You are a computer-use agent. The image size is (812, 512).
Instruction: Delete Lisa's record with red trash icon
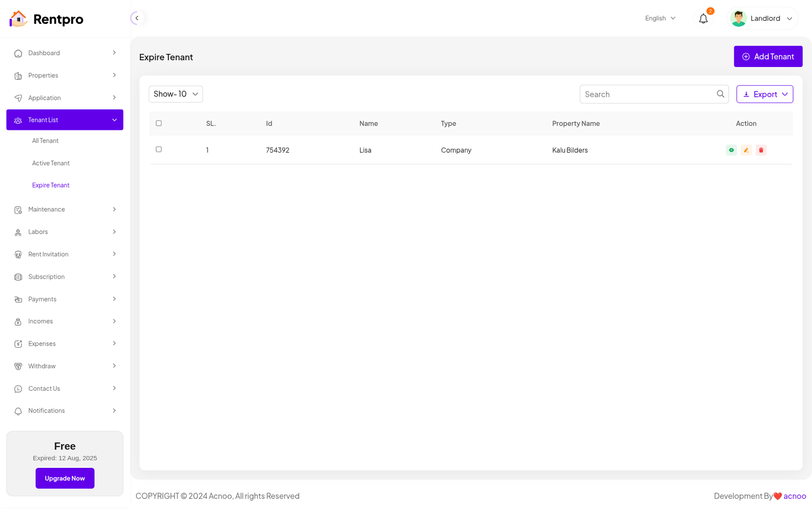[x=761, y=150]
